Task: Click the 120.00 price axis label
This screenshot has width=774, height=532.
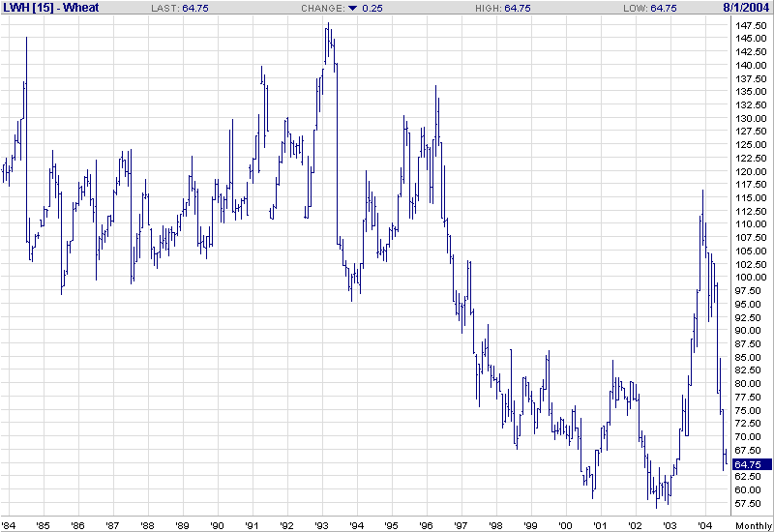Action: click(751, 172)
